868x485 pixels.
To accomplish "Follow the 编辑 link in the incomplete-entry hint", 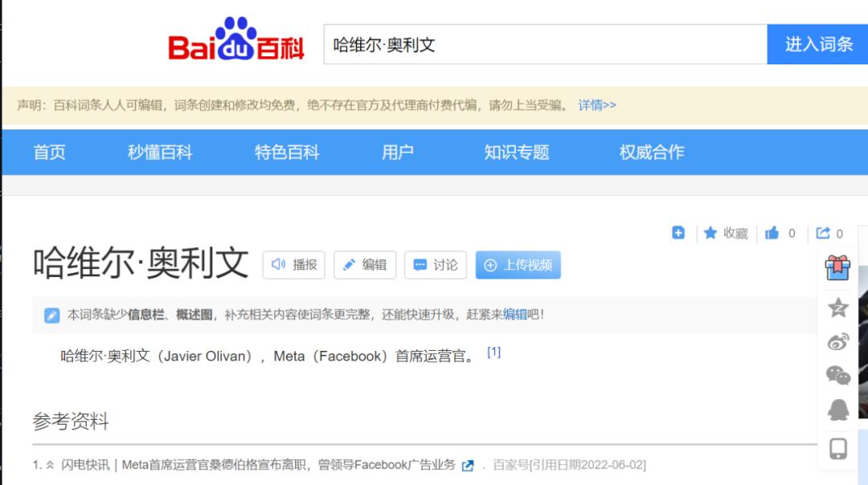I will 515,315.
